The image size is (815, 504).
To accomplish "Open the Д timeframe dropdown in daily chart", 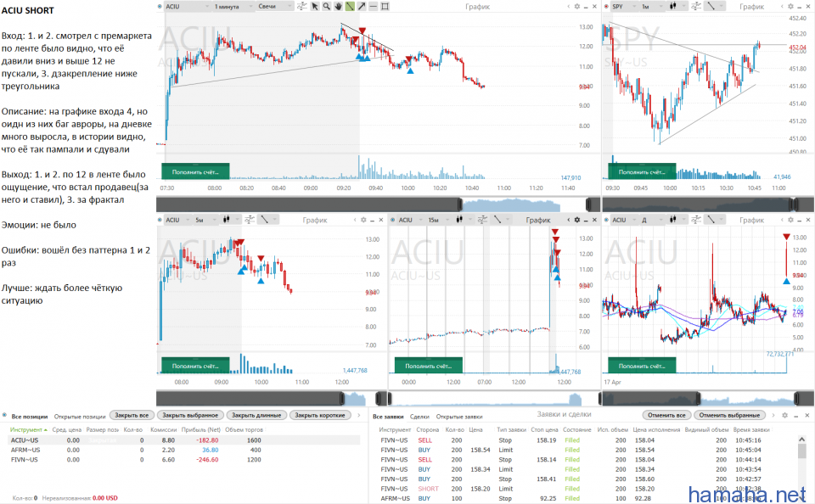I will pyautogui.click(x=653, y=220).
